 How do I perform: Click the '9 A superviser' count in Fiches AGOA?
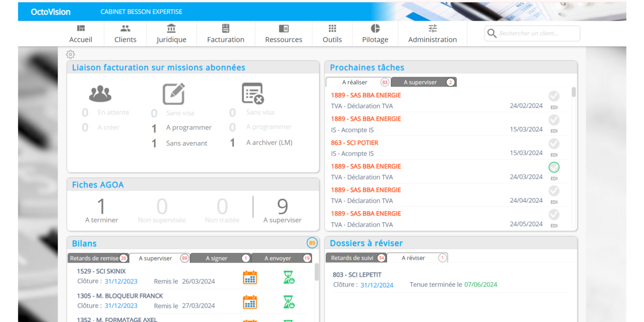282,210
